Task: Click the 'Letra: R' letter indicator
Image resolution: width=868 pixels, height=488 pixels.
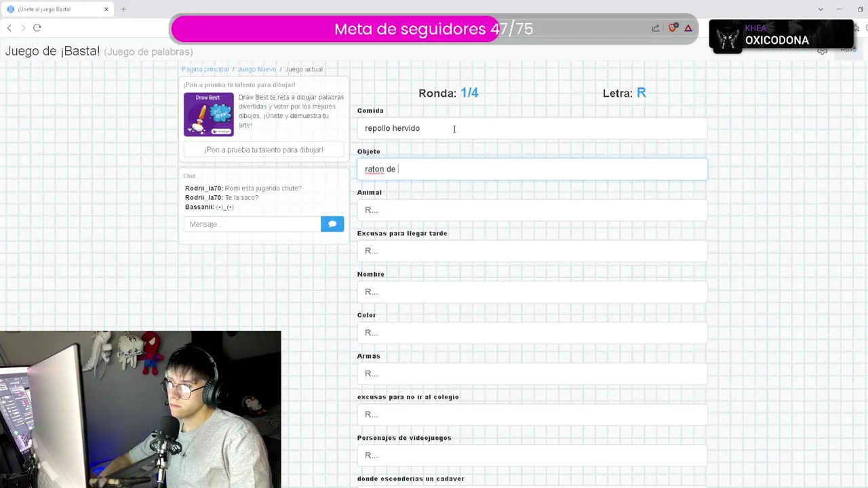Action: pos(625,93)
